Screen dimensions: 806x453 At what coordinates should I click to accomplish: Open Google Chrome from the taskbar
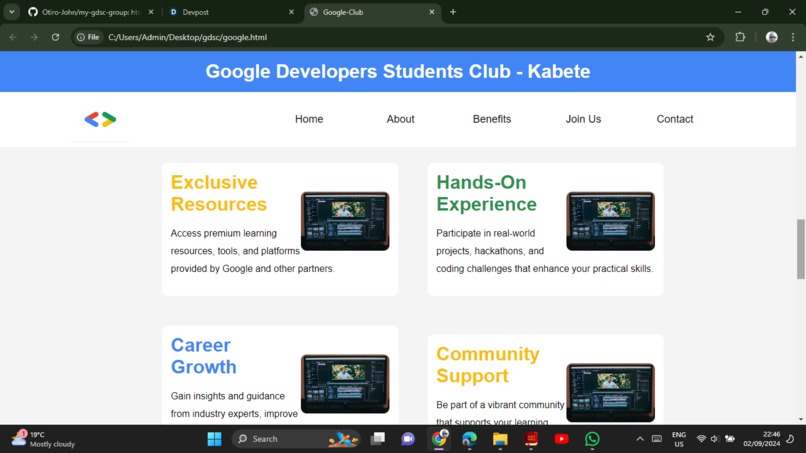click(x=439, y=439)
